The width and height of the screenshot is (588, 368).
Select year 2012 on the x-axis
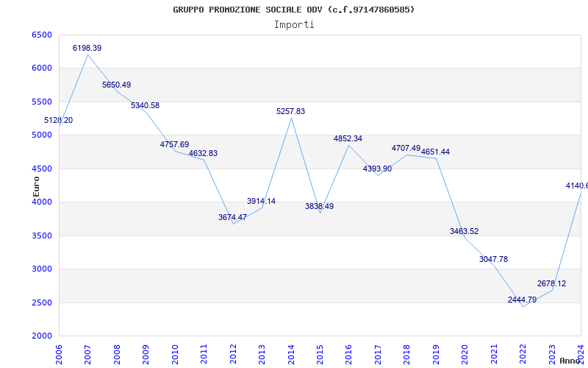point(233,355)
